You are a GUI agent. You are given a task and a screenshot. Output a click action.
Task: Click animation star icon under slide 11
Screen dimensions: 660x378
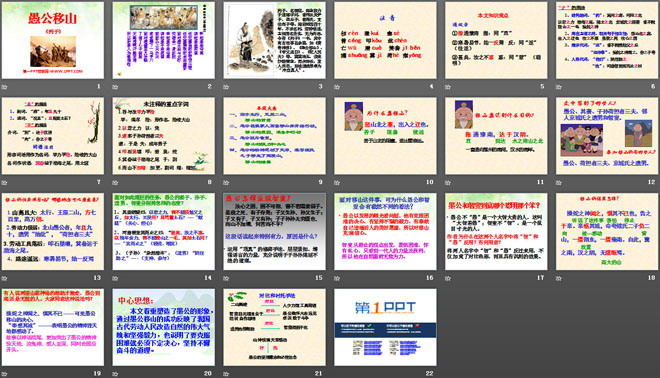click(x=448, y=182)
